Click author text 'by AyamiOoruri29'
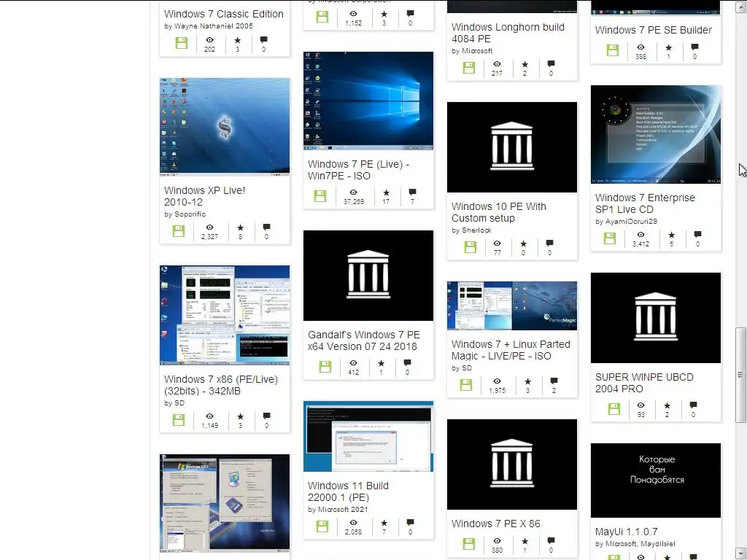747x560 pixels. 626,222
